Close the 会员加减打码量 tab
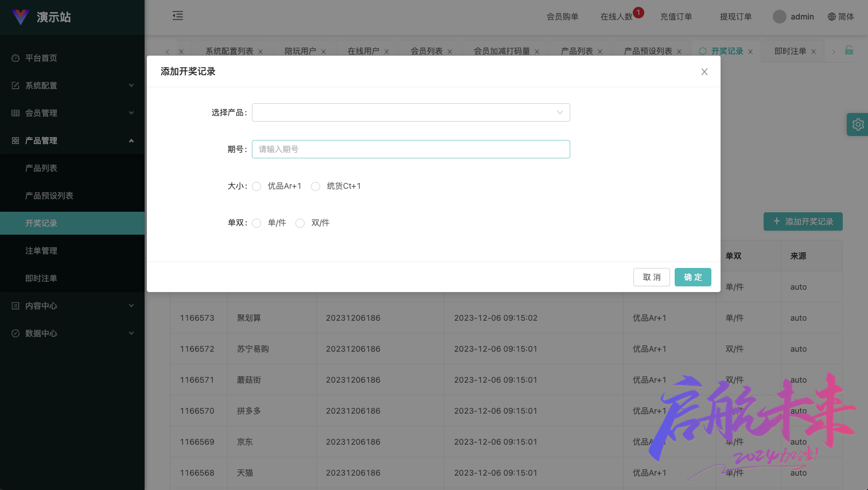The image size is (868, 490). tap(537, 52)
